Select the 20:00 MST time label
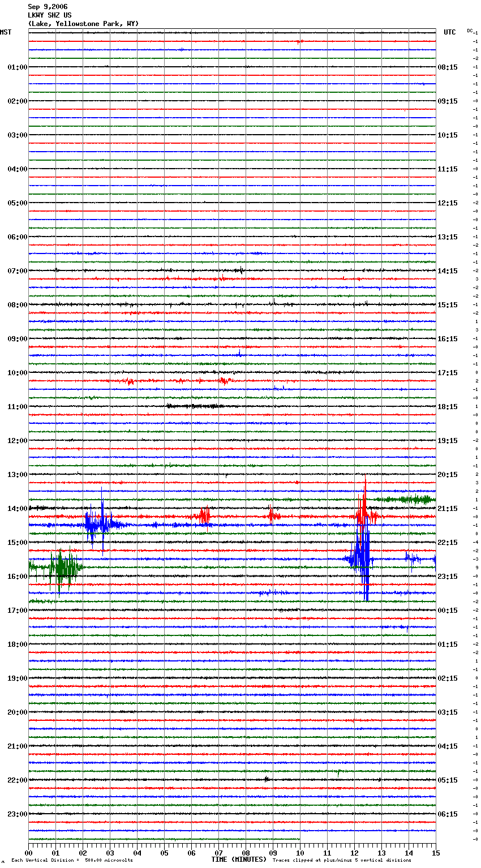Image resolution: width=481 pixels, height=868 pixels. [17, 712]
